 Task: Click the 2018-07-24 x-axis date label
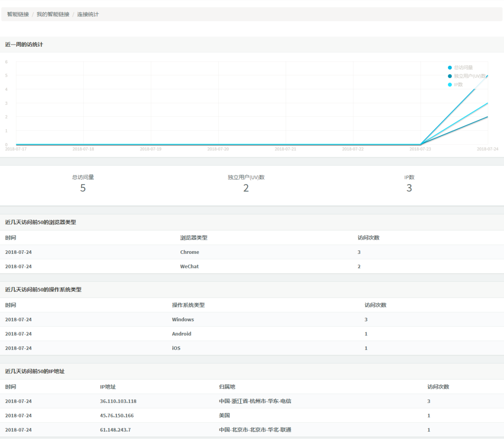(x=487, y=149)
